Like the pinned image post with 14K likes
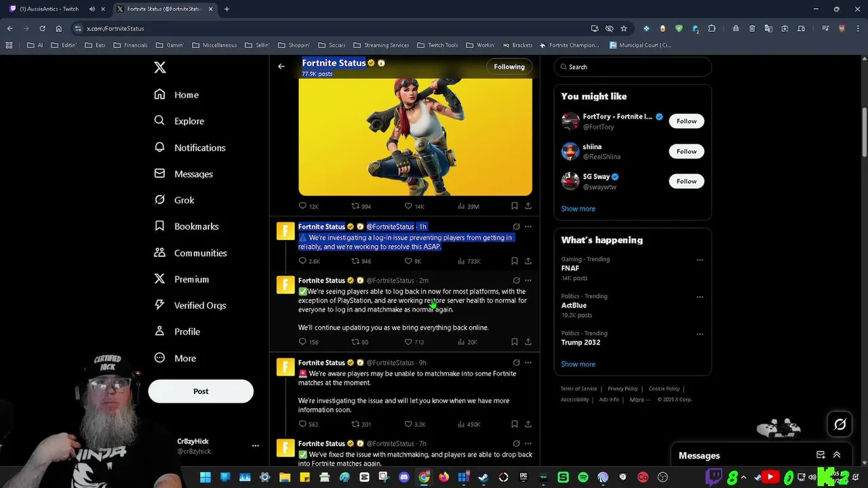The height and width of the screenshot is (488, 868). 408,206
